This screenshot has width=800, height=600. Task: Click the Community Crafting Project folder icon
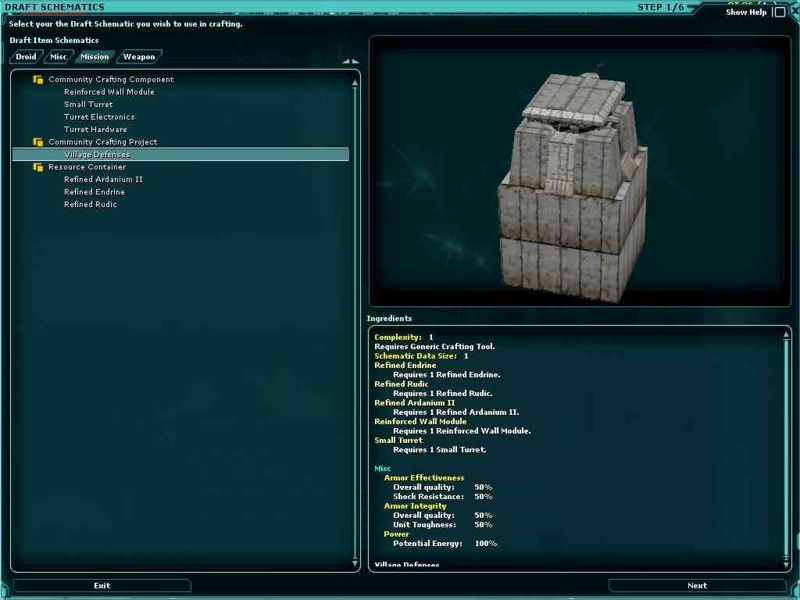pyautogui.click(x=38, y=142)
